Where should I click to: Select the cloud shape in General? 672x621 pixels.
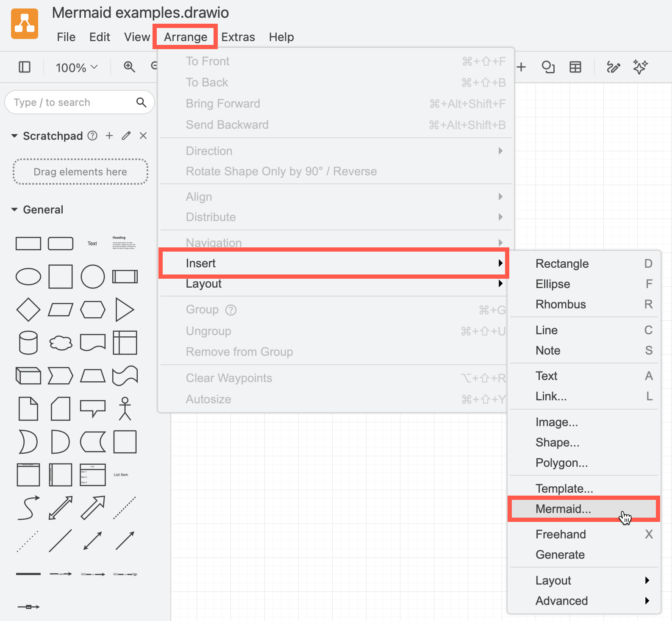pyautogui.click(x=61, y=343)
